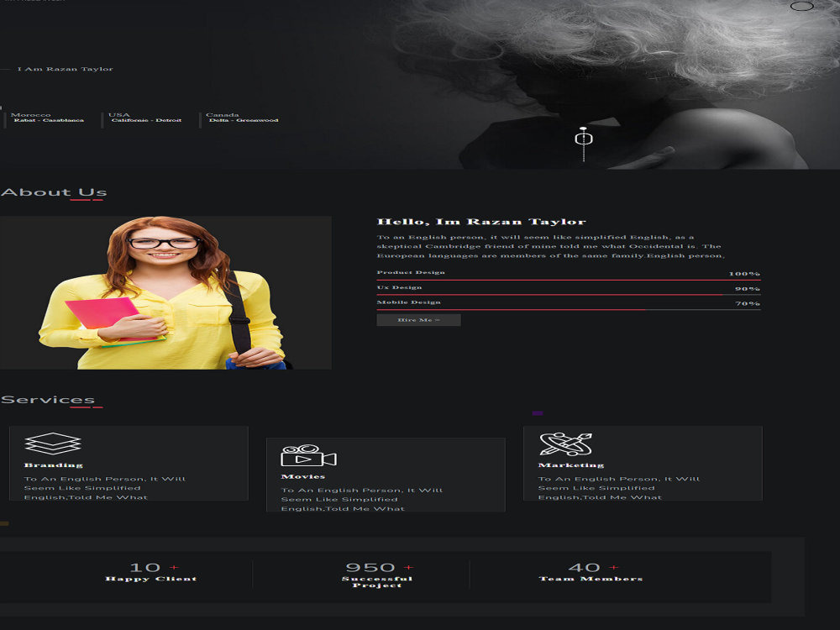This screenshot has width=840, height=630.
Task: Click the Ux Design 90% progress bar
Action: pyautogui.click(x=569, y=295)
